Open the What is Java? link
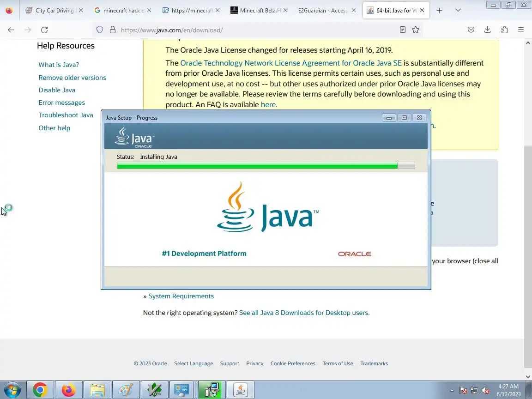 click(x=59, y=65)
